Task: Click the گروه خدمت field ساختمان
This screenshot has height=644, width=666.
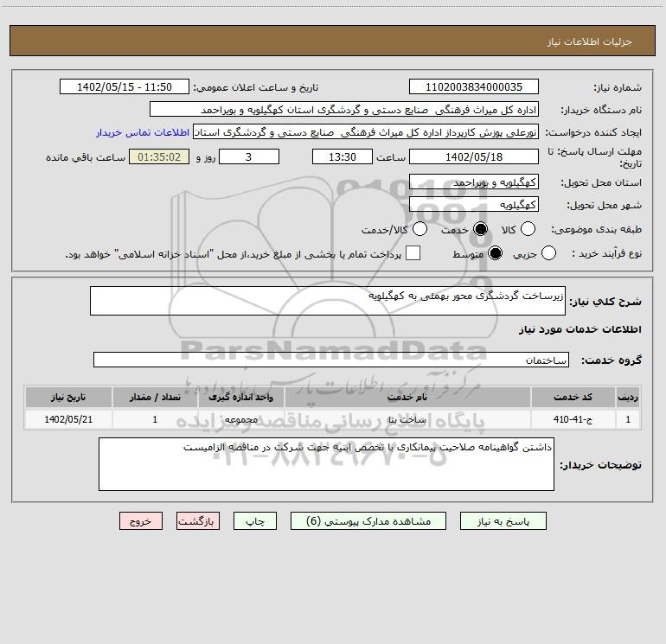Action: click(x=331, y=360)
